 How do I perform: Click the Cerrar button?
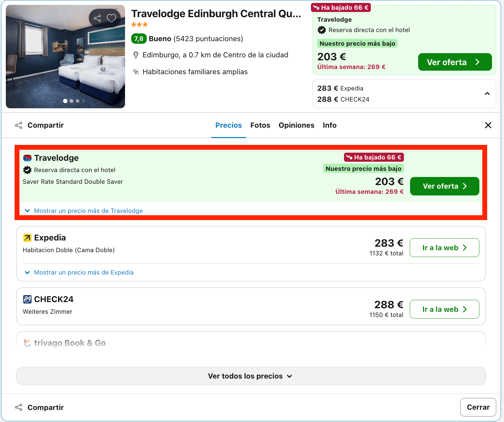478,407
